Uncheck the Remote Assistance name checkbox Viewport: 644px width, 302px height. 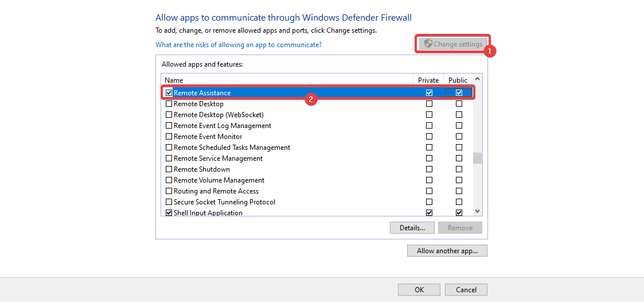click(x=169, y=93)
